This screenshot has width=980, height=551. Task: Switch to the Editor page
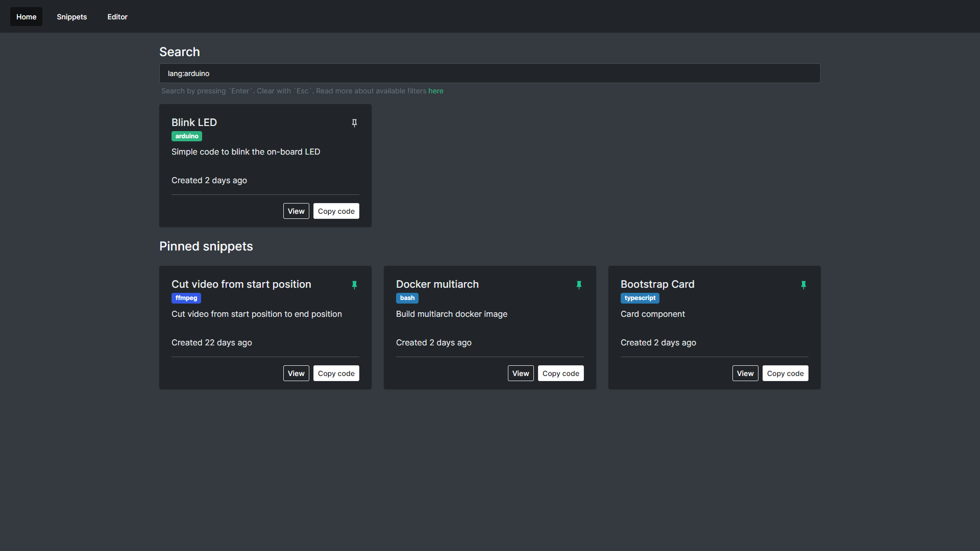pos(117,16)
